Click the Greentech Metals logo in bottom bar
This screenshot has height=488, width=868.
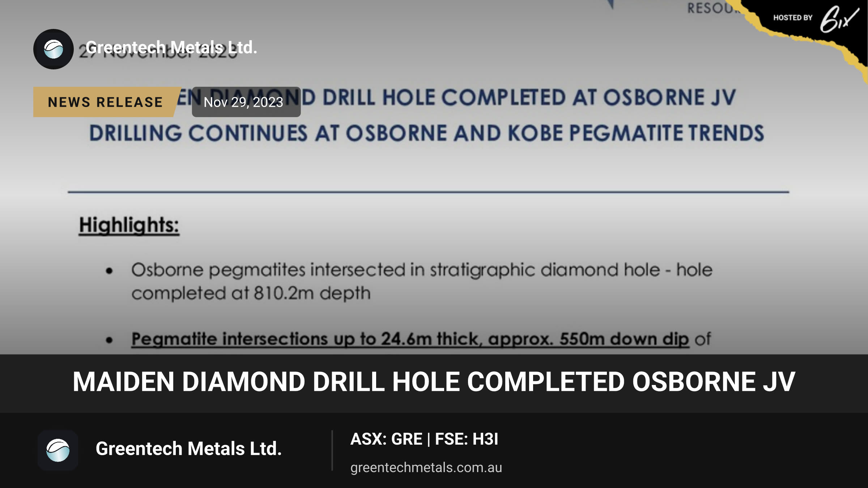pyautogui.click(x=58, y=450)
